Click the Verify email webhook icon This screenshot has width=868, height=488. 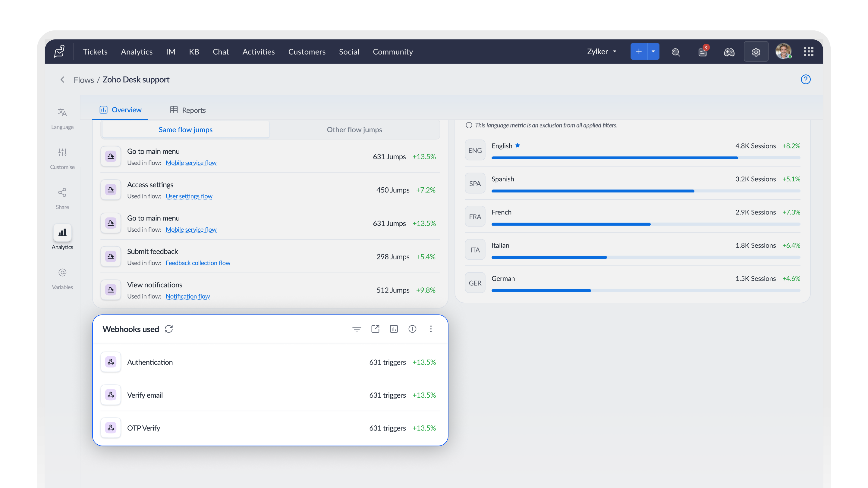(111, 395)
